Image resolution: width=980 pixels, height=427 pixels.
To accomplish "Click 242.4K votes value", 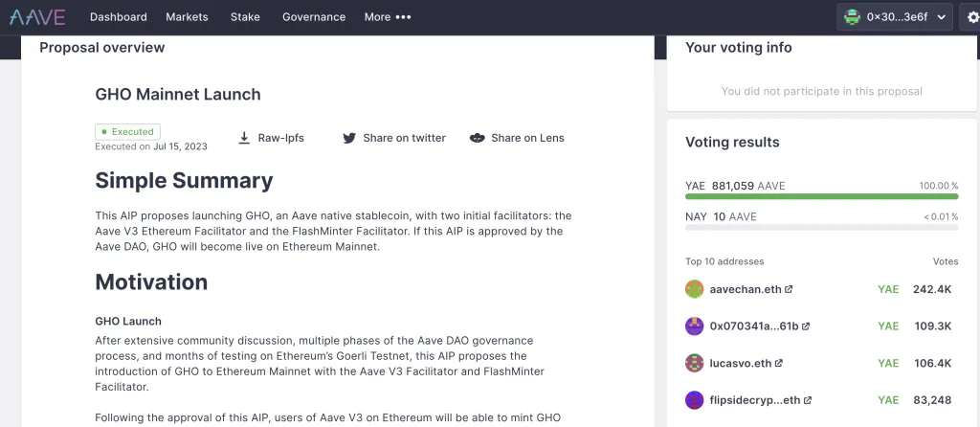I will coord(932,289).
